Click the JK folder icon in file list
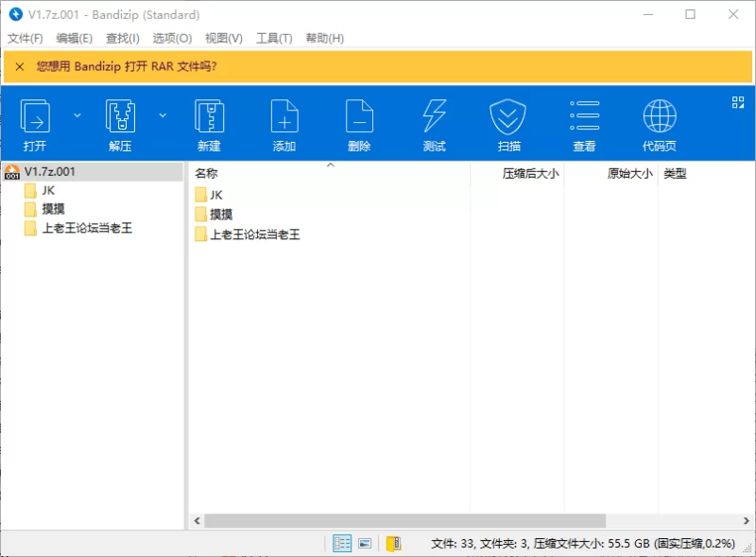 click(201, 195)
